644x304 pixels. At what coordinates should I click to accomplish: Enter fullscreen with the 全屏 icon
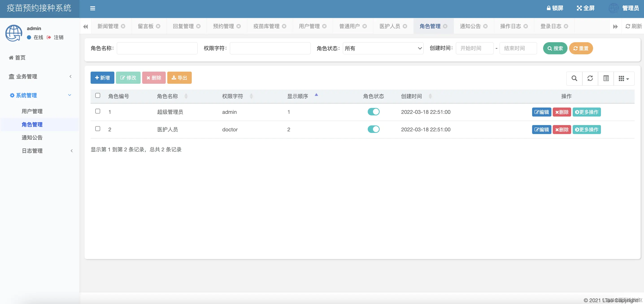click(x=579, y=8)
